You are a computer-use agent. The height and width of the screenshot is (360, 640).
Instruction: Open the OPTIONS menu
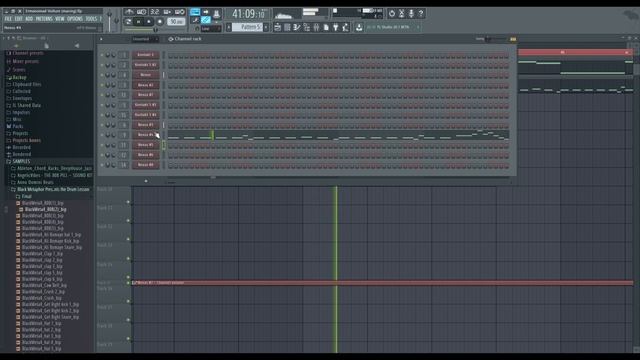click(x=75, y=19)
